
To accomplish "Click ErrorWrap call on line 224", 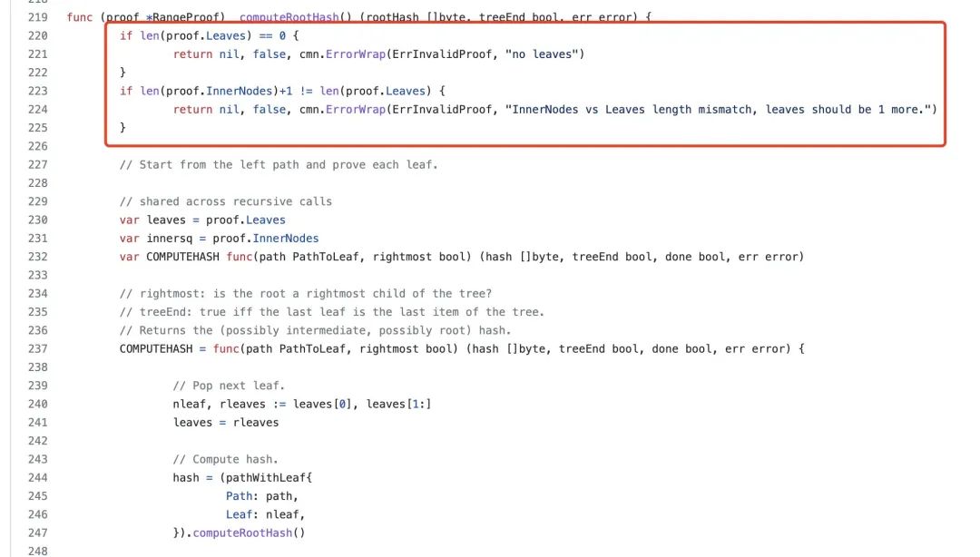I will tap(356, 110).
